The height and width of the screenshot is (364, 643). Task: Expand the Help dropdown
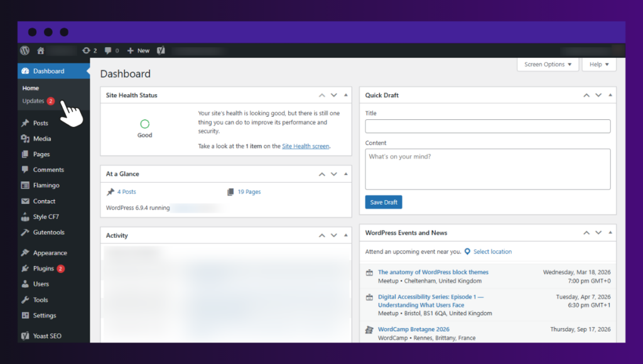[598, 64]
